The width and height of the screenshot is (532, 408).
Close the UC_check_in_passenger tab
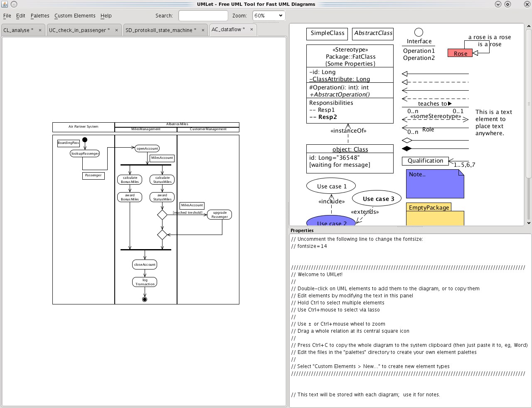point(116,30)
